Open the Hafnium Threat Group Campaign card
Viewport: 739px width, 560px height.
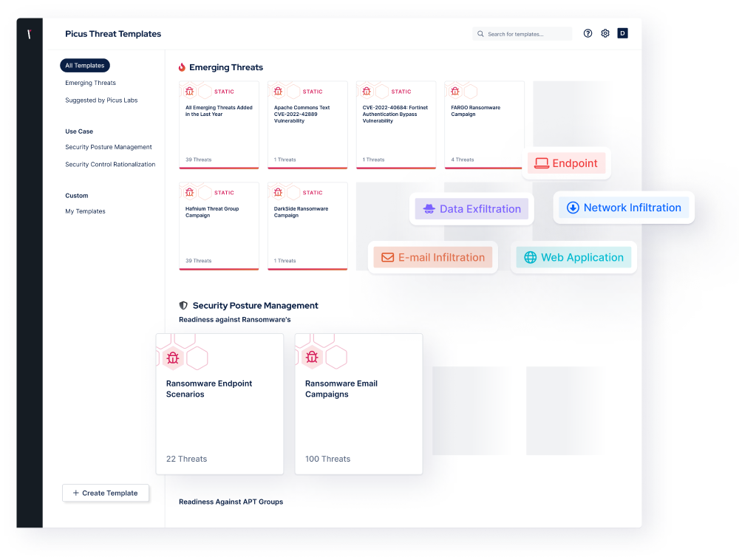[x=219, y=225]
